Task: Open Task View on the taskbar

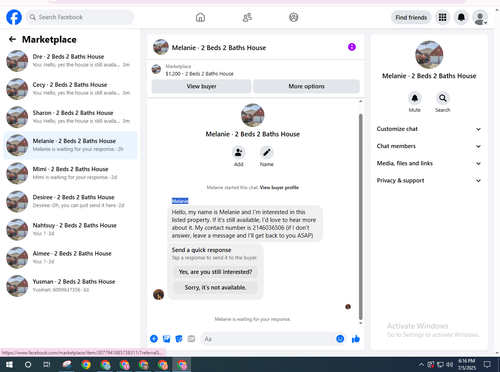Action: click(47, 365)
